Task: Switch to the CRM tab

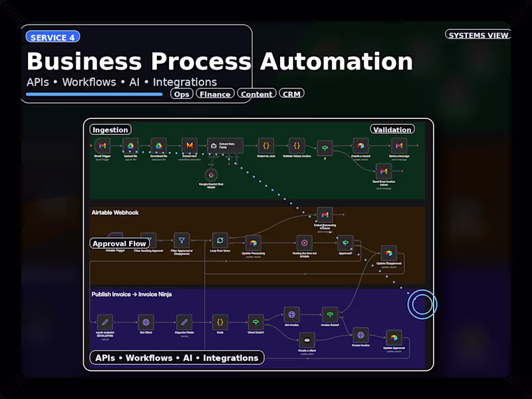Action: tap(293, 93)
